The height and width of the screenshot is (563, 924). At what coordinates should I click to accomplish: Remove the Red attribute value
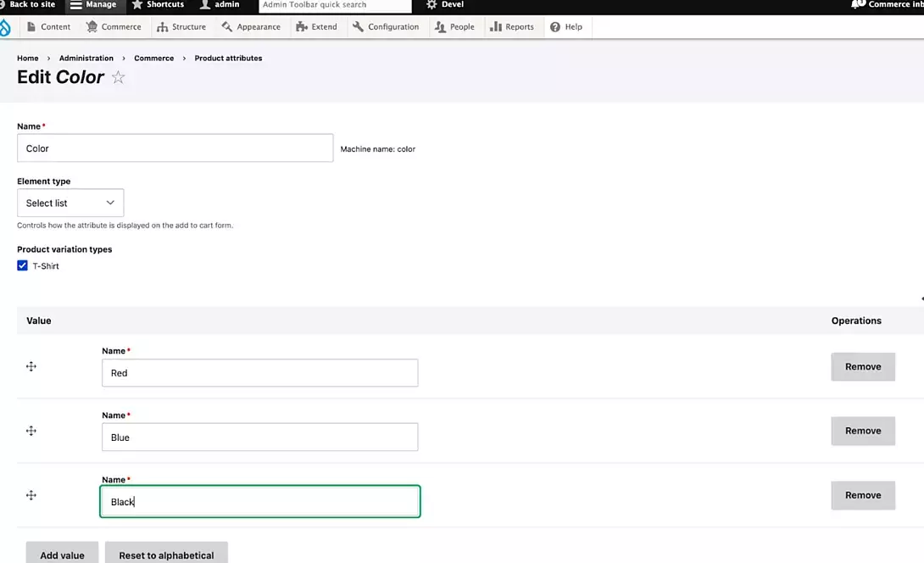[862, 367]
